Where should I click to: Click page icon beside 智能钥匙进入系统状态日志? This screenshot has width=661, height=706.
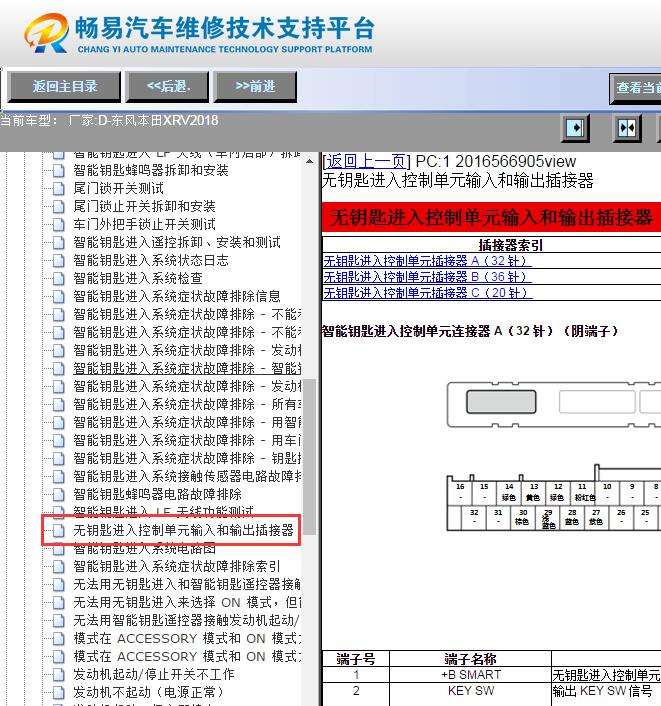(x=59, y=261)
